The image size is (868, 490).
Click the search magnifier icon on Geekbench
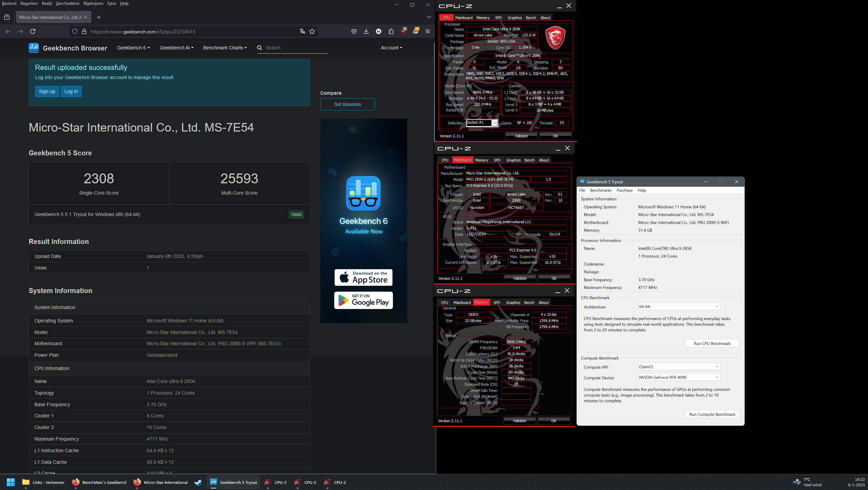point(260,48)
